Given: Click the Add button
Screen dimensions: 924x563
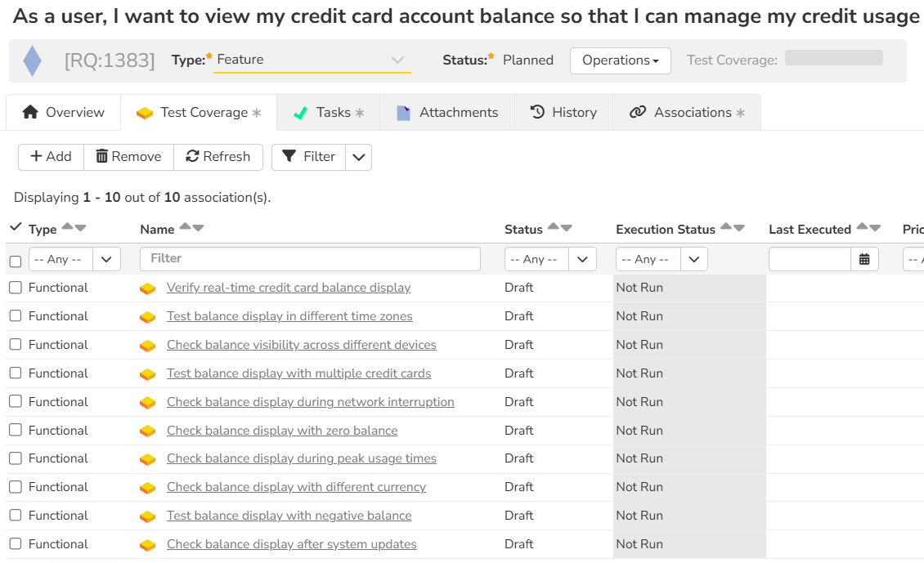Looking at the screenshot, I should 51,157.
